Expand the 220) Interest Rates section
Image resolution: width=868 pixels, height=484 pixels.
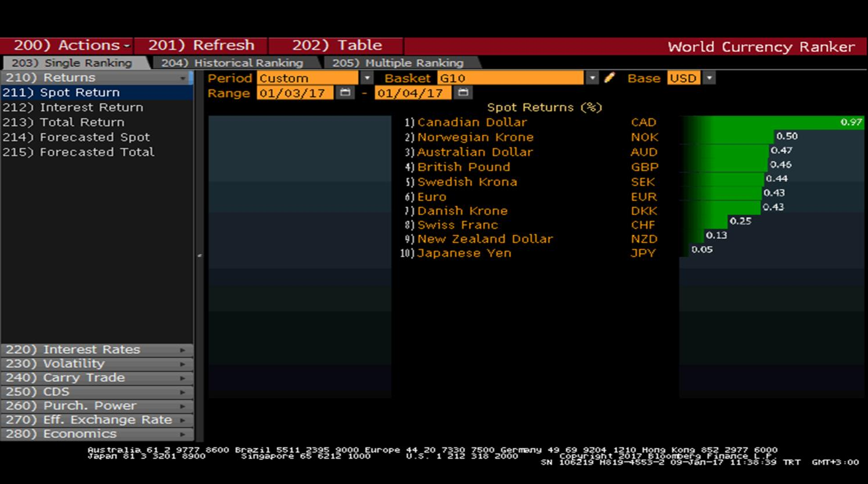96,350
